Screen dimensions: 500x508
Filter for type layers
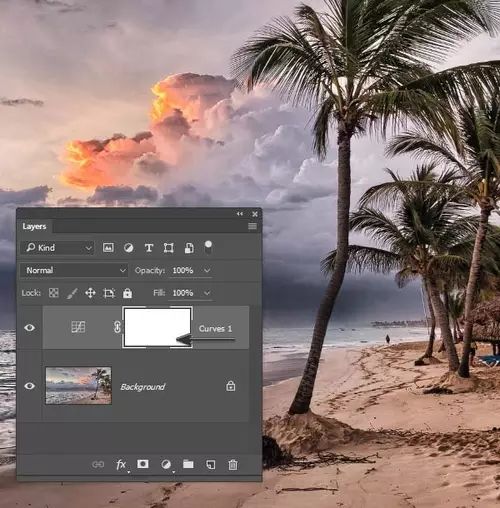(x=149, y=248)
